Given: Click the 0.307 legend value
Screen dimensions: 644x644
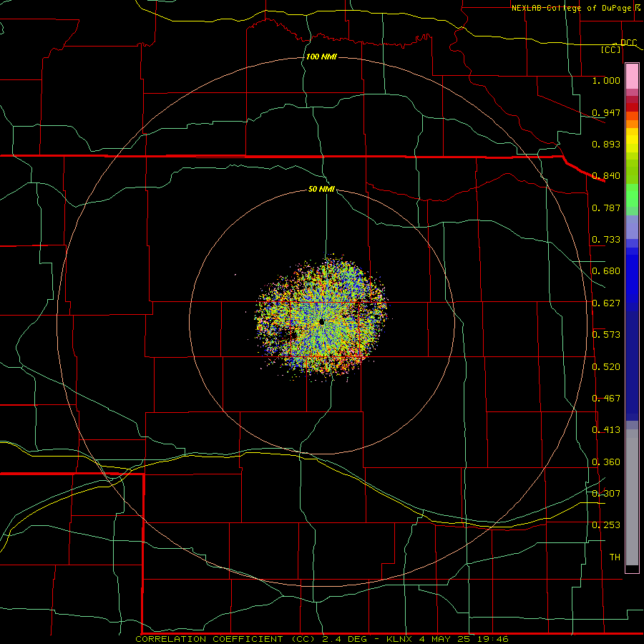Looking at the screenshot, I should click(x=606, y=494).
